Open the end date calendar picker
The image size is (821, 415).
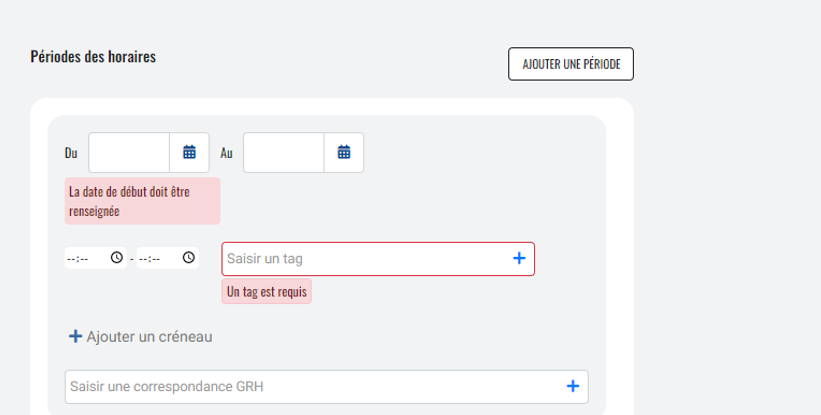pos(344,153)
